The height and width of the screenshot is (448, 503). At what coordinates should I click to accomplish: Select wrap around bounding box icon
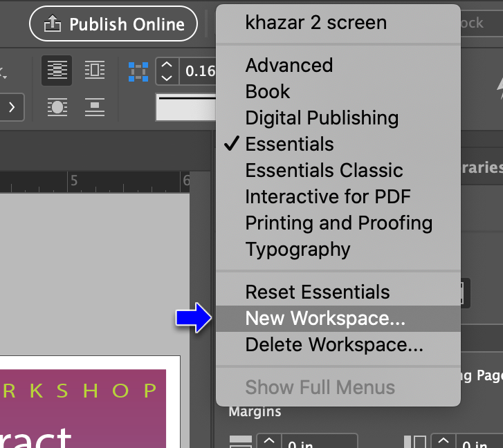95,71
